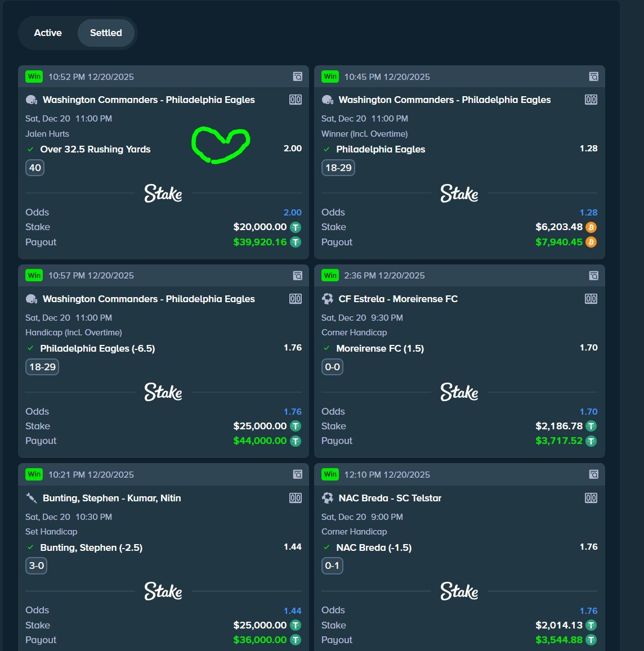Click Tether icon next to $39,920.16 payout
The width and height of the screenshot is (644, 651).
(296, 242)
